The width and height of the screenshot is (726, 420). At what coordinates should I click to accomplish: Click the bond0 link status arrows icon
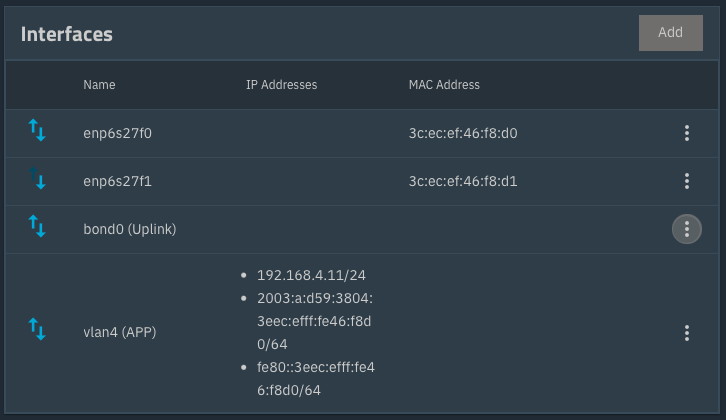pos(37,228)
